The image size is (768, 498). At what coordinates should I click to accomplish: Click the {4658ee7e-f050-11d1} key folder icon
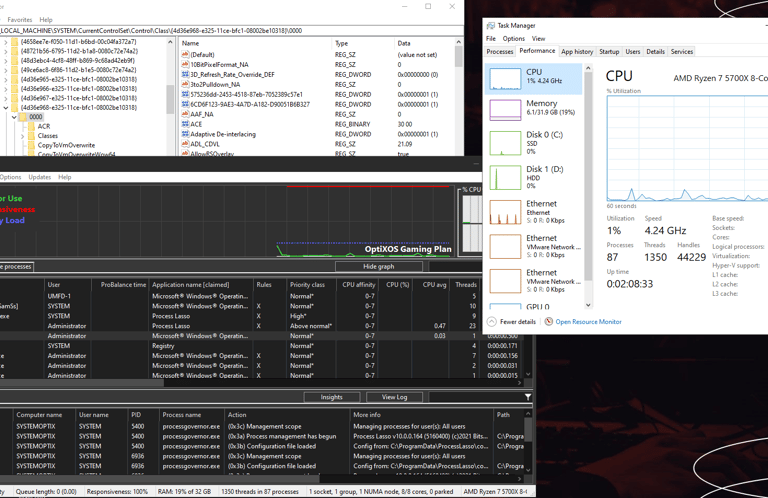point(15,42)
